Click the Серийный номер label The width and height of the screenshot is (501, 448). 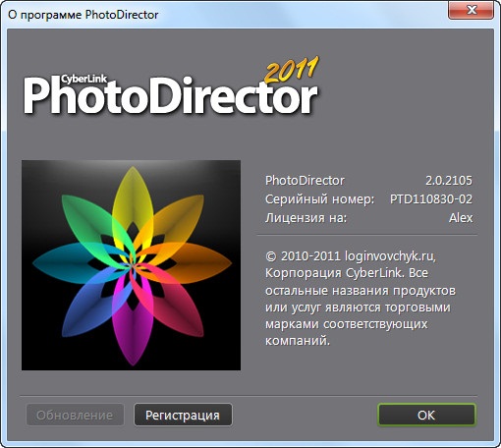click(319, 199)
